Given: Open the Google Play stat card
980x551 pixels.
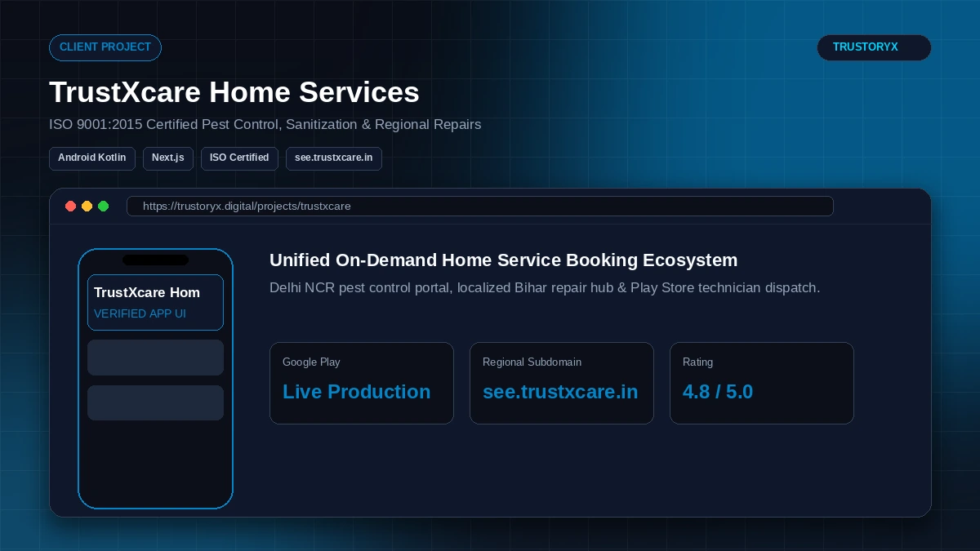Looking at the screenshot, I should (362, 383).
